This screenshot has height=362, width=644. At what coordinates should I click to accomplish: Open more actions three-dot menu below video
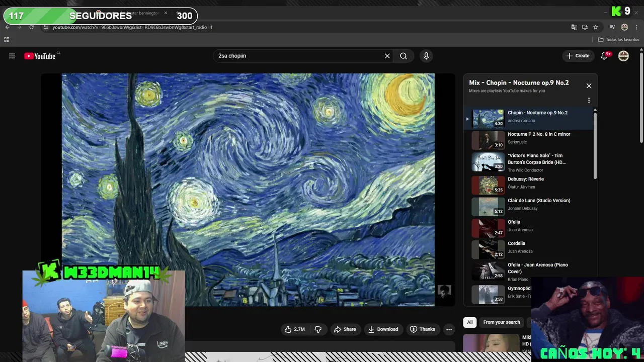(x=449, y=329)
